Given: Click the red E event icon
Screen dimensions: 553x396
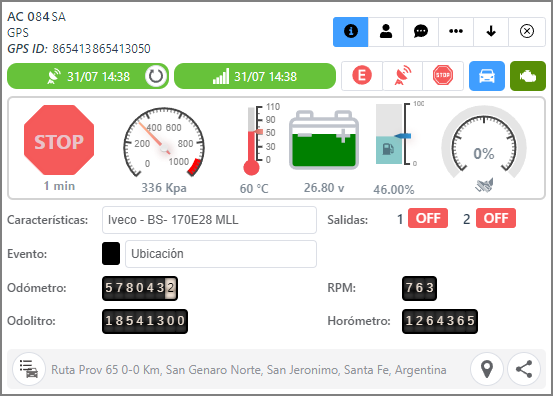Looking at the screenshot, I should 362,75.
